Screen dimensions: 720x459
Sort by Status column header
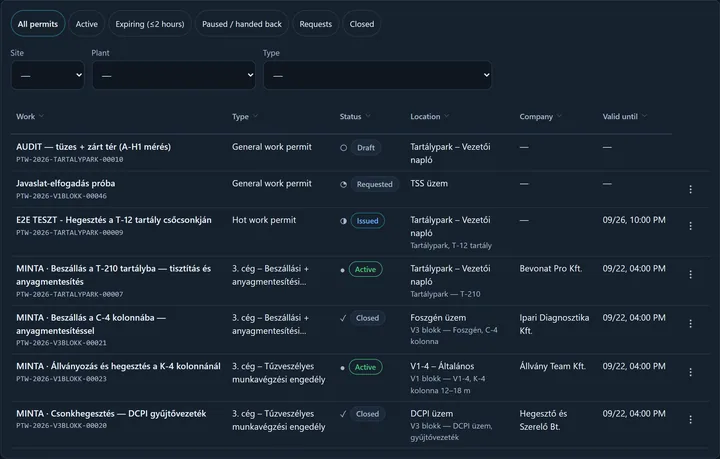pyautogui.click(x=354, y=117)
